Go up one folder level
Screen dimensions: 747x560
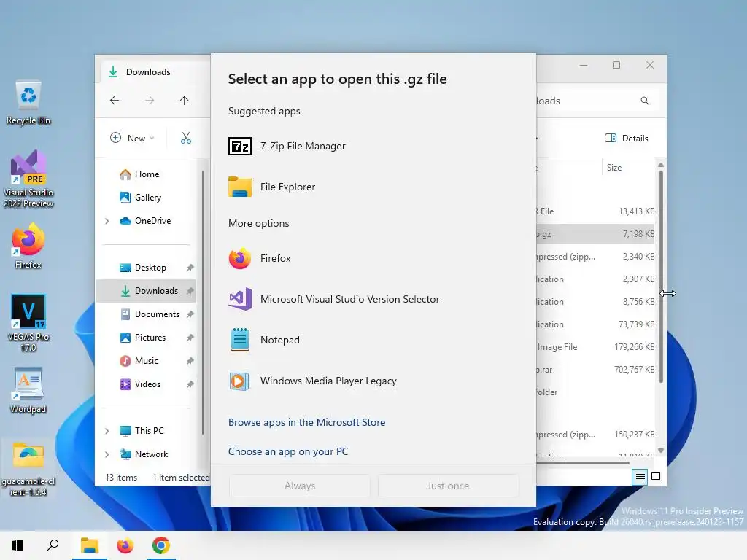click(x=185, y=101)
